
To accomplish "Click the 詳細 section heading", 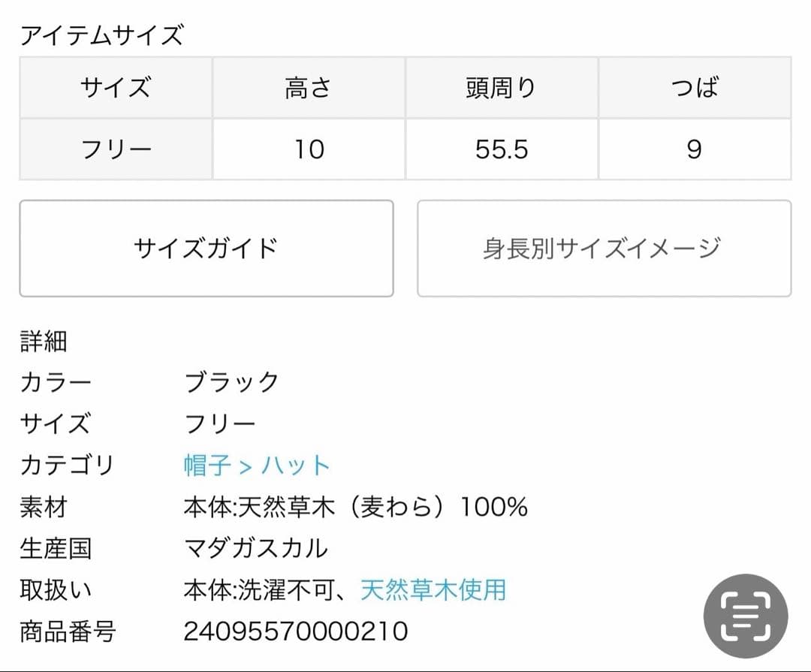I will (x=44, y=341).
